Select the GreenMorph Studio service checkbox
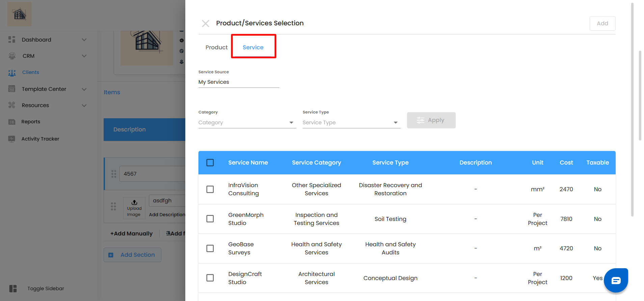The width and height of the screenshot is (644, 301). point(210,219)
